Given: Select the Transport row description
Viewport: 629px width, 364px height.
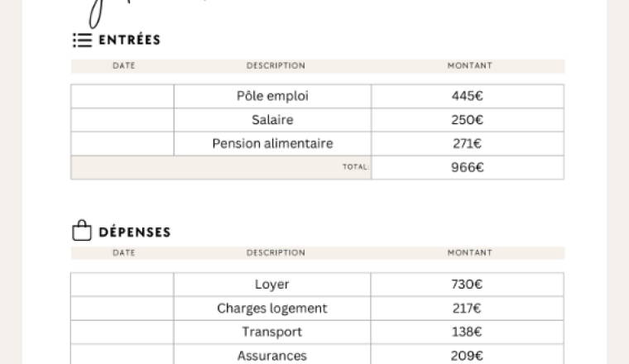Looking at the screenshot, I should (272, 332).
